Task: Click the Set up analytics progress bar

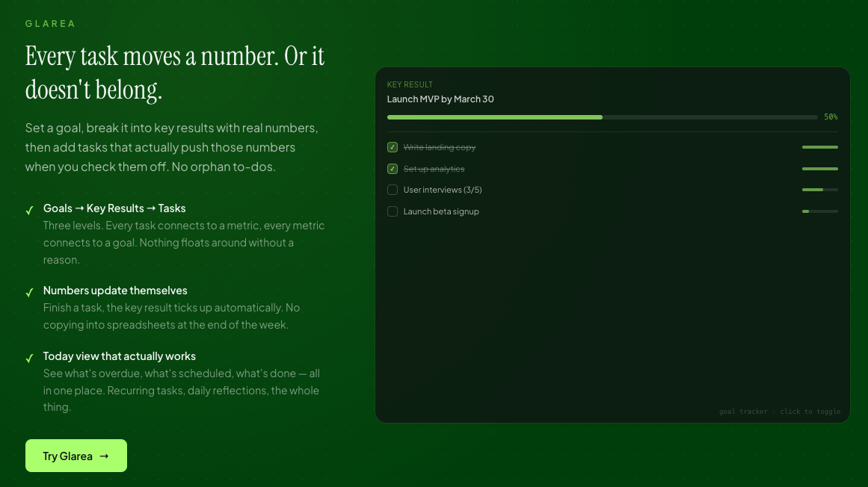Action: (x=820, y=169)
